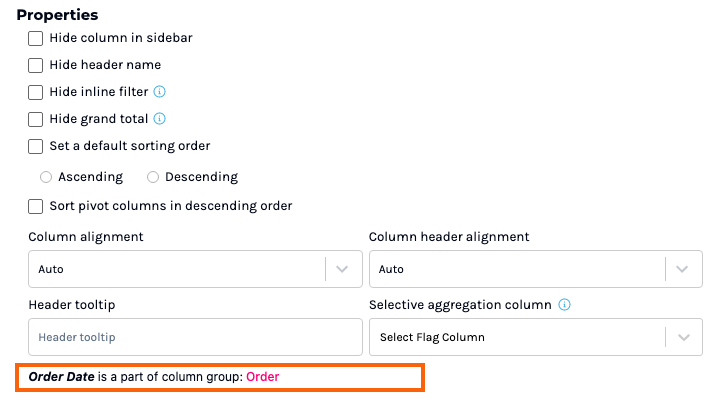Click info icon beside Selective aggregation column
716x403 pixels.
565,305
